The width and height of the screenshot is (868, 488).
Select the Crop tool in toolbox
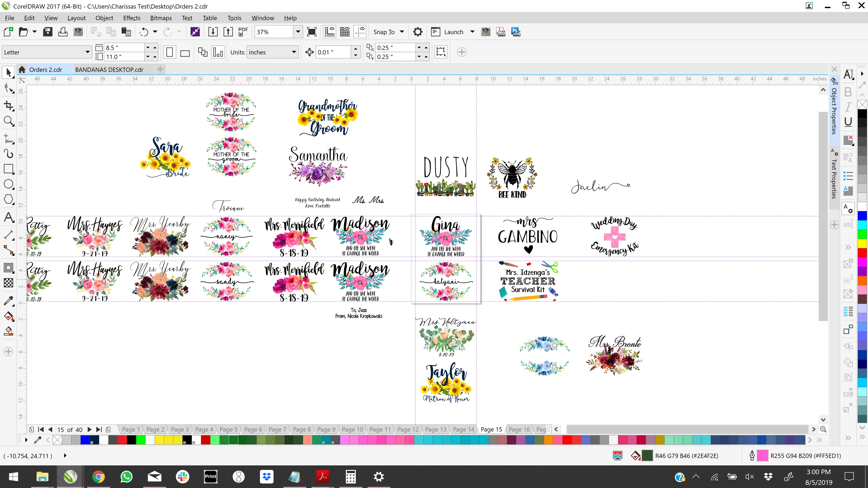tap(8, 106)
